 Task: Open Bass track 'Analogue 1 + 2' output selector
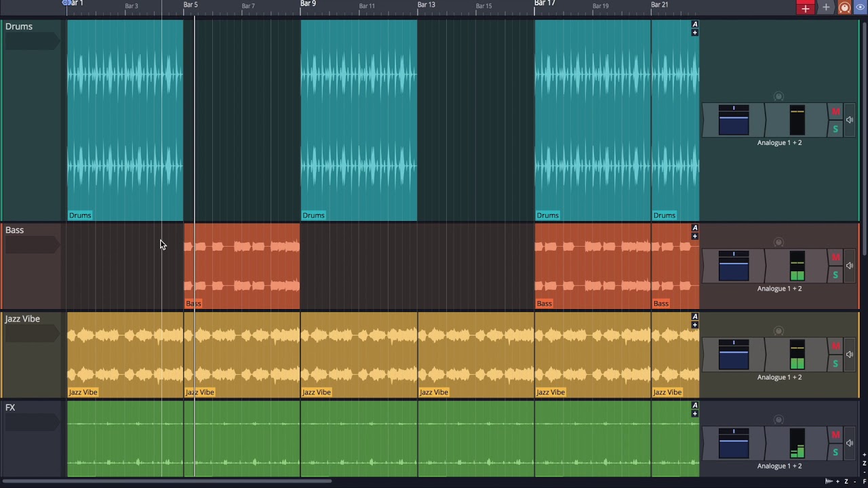pyautogui.click(x=779, y=289)
